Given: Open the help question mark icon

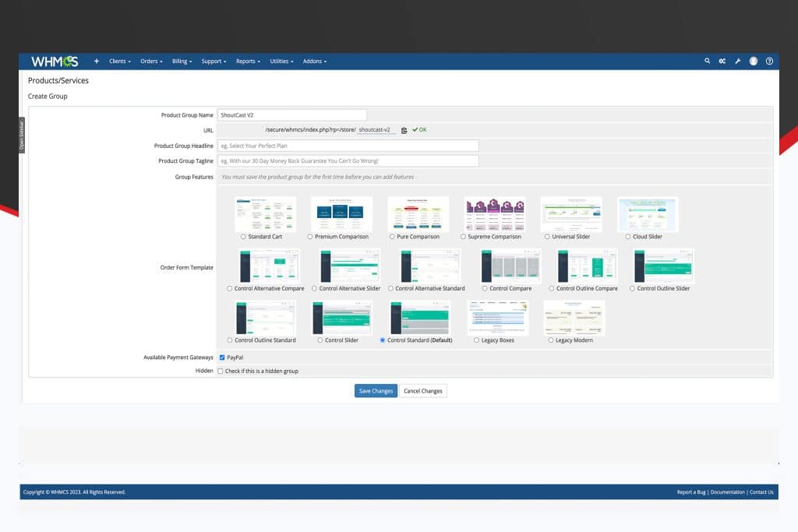Looking at the screenshot, I should point(769,61).
